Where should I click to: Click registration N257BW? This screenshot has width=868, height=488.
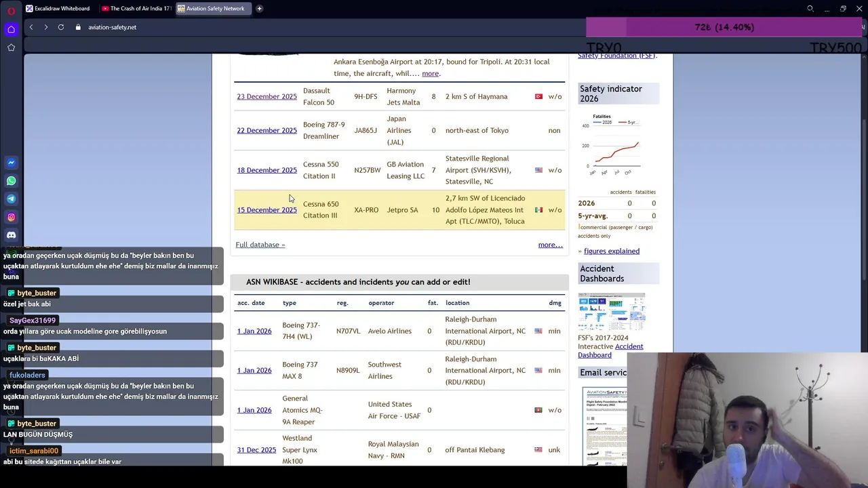(x=368, y=170)
